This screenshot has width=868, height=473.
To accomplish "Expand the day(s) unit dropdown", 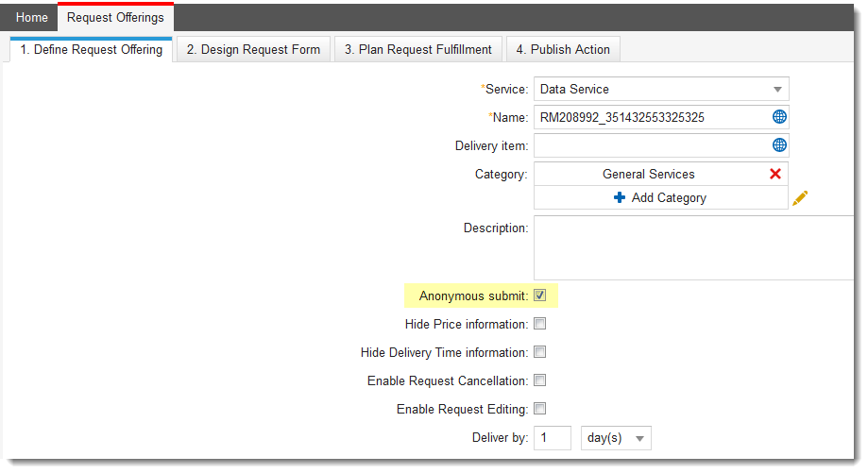I will (x=617, y=438).
